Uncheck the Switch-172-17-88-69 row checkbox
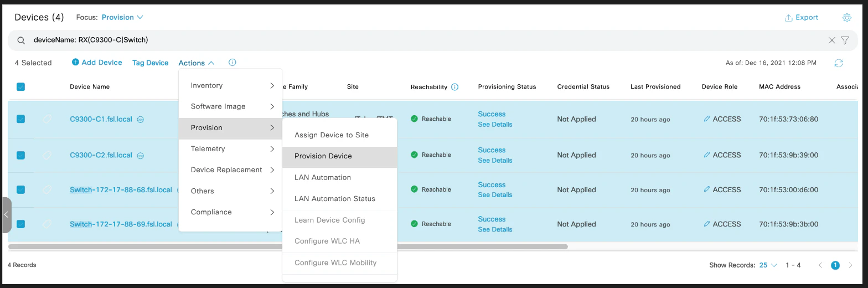 [20, 224]
